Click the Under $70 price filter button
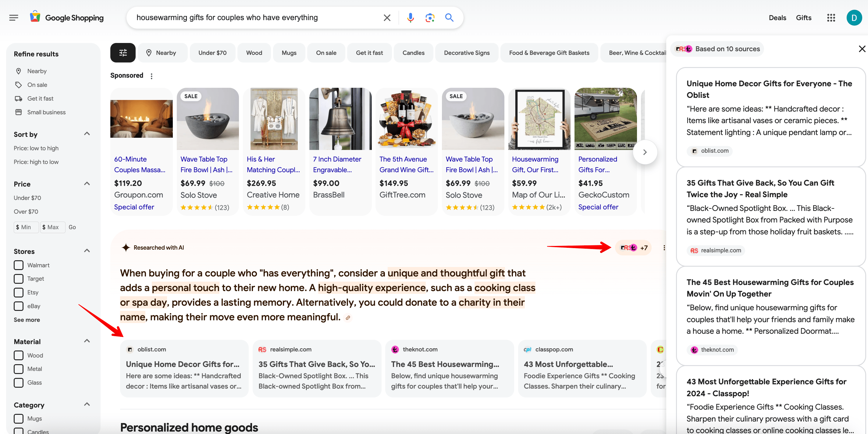Screen dimensions: 868x434 click(x=212, y=53)
